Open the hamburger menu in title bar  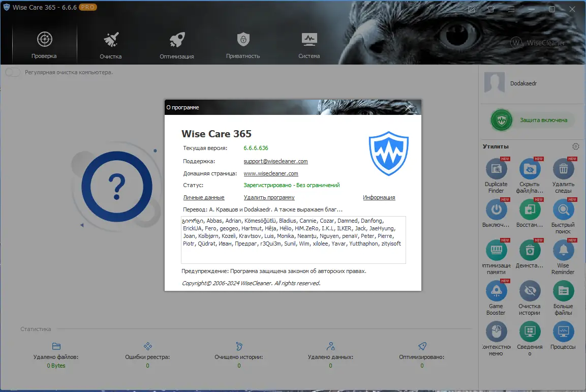pyautogui.click(x=511, y=9)
